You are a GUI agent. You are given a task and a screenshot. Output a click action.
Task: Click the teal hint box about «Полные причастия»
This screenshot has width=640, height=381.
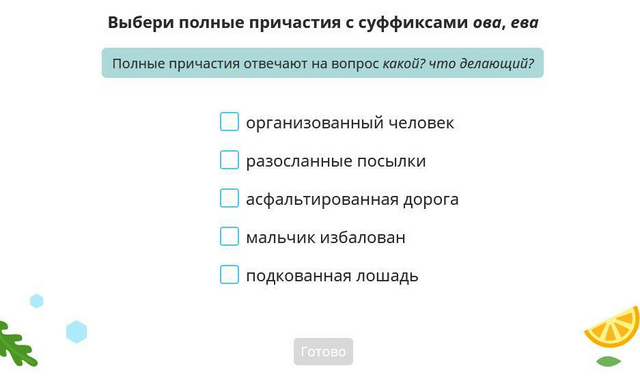[322, 63]
